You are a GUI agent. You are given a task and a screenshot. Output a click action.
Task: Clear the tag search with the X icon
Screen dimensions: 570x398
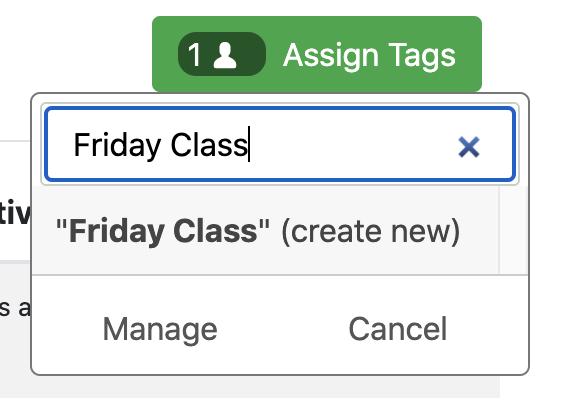[x=469, y=147]
